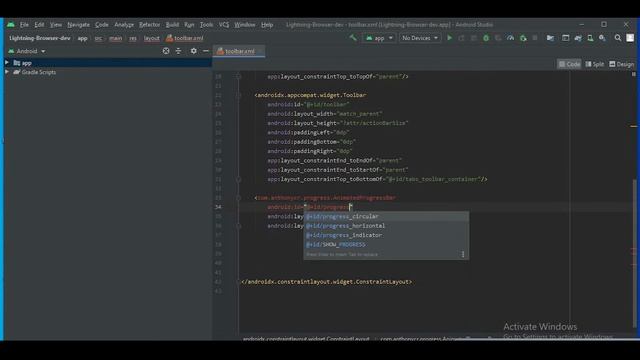
Task: Start debugging with the green bug icon
Action: (x=486, y=38)
